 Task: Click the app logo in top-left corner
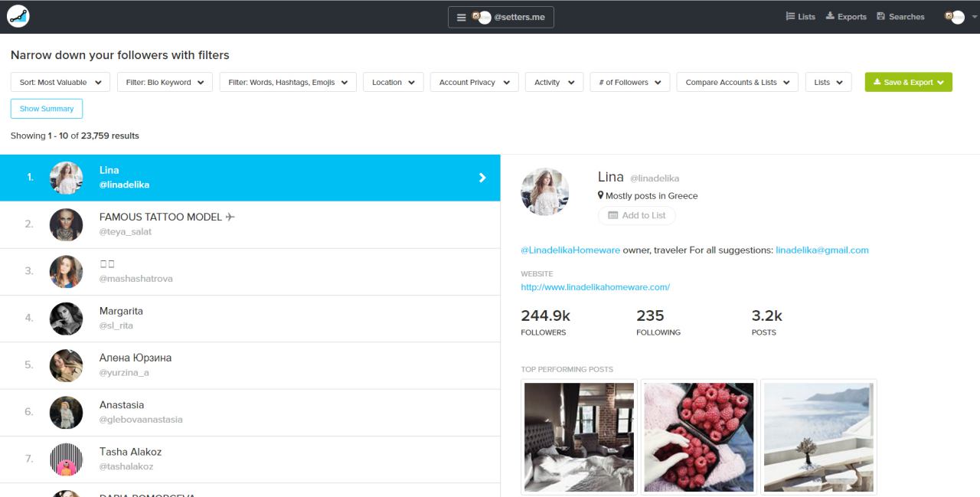[18, 16]
